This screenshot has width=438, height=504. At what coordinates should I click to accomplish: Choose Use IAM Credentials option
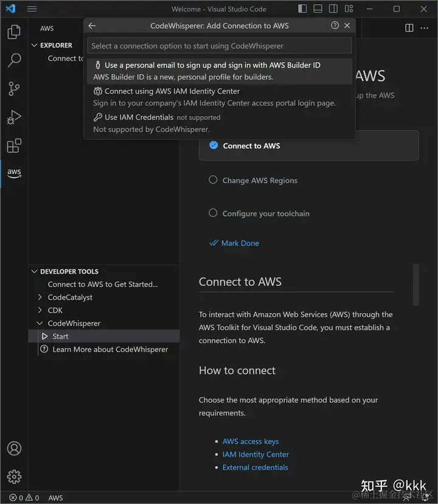(220, 123)
